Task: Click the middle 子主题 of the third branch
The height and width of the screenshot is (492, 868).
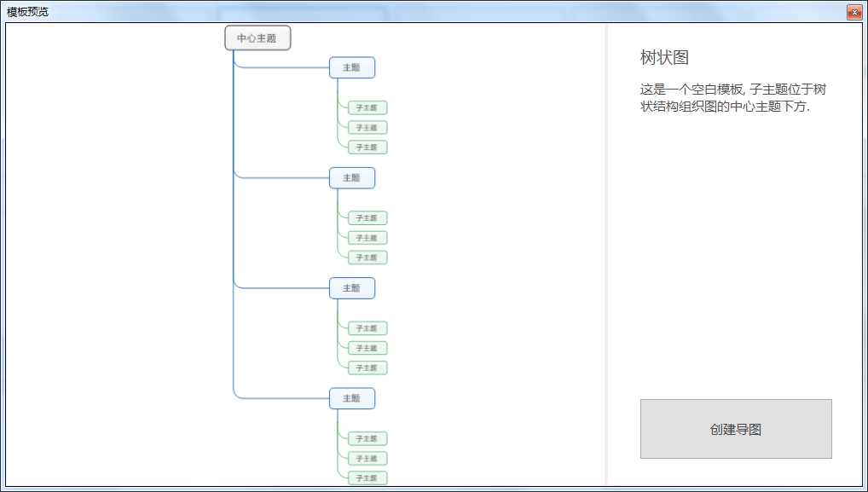Action: (x=367, y=348)
